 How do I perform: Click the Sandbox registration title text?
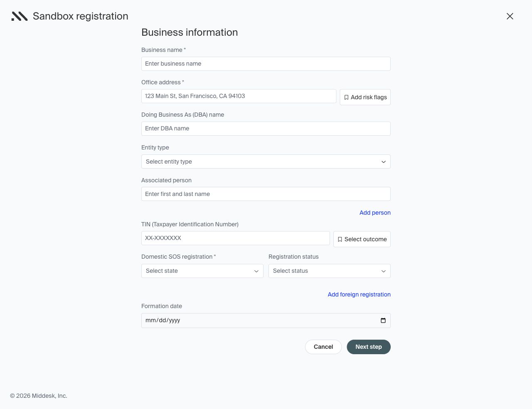[x=81, y=16]
